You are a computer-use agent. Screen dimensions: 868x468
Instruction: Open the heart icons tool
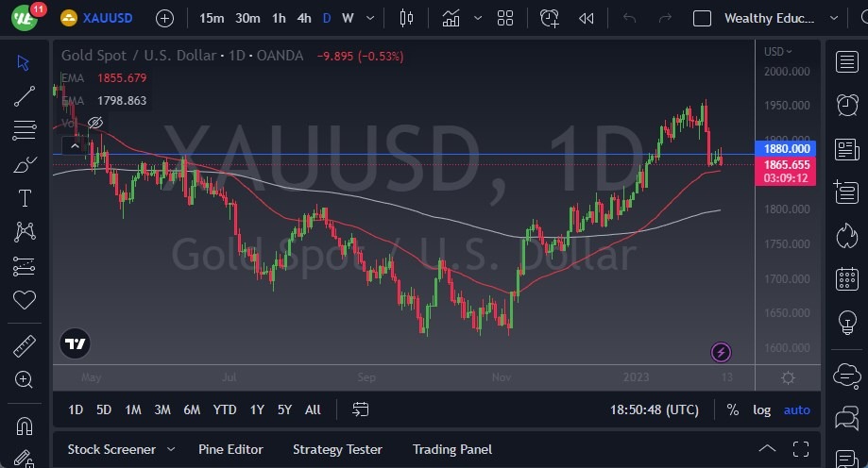pyautogui.click(x=25, y=300)
